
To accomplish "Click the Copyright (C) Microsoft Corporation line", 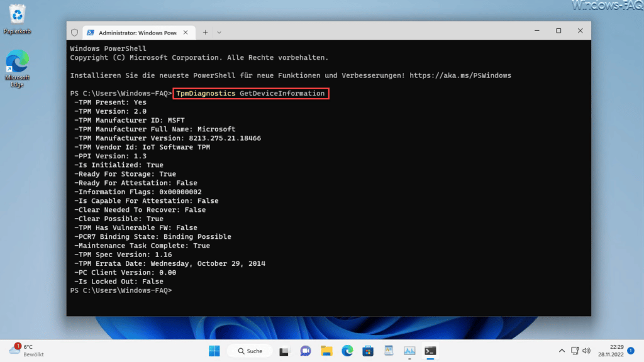I will click(x=199, y=58).
